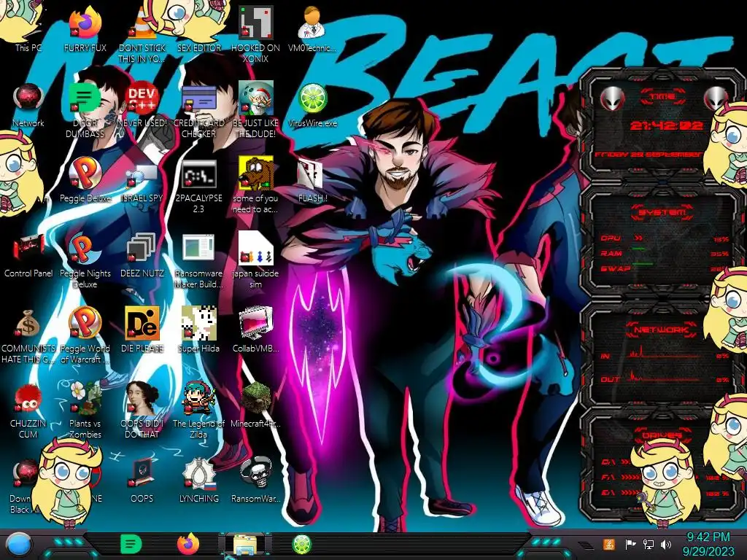Launch HOOKED ON XONIX shortcut

point(256,34)
